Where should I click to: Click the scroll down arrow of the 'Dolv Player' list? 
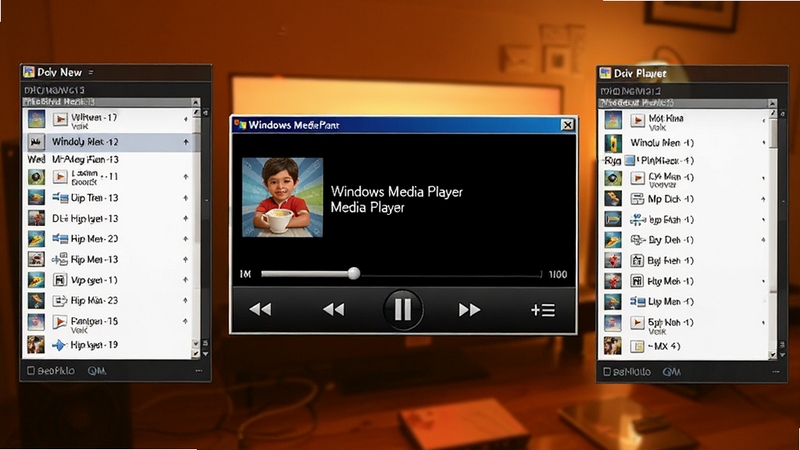coord(772,355)
